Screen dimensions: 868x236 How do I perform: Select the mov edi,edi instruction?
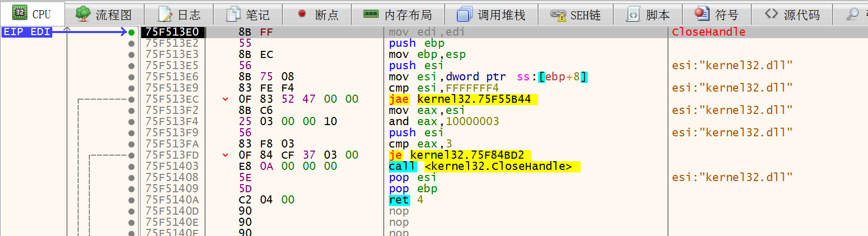click(426, 32)
